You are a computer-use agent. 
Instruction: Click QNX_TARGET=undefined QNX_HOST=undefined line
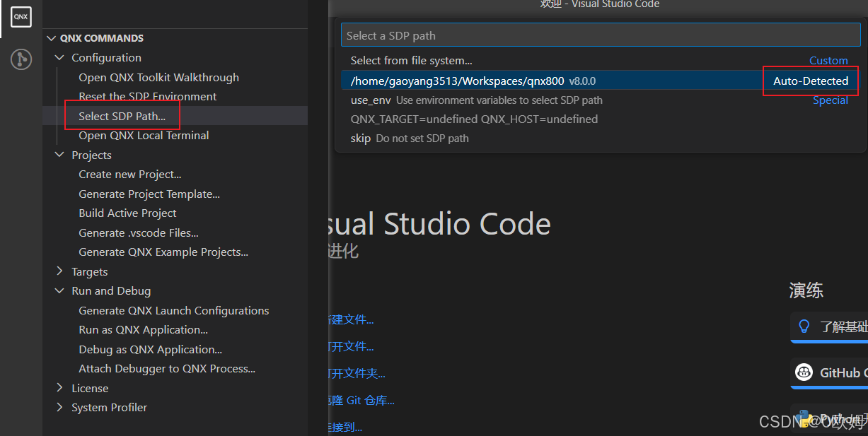(x=474, y=119)
